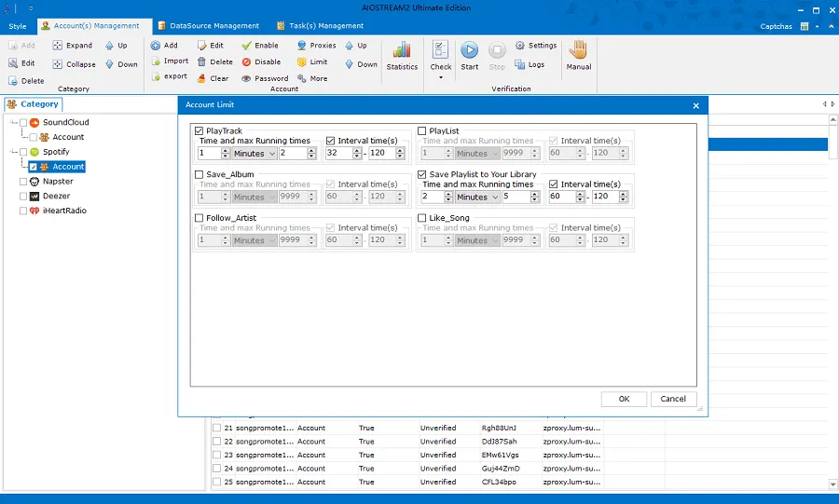This screenshot has width=839, height=504.
Task: Select the Napster category item
Action: (x=58, y=182)
